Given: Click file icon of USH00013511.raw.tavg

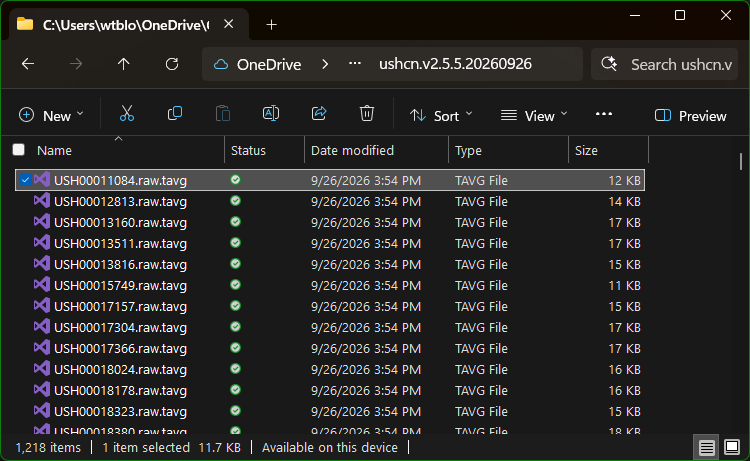Looking at the screenshot, I should click(x=42, y=243).
